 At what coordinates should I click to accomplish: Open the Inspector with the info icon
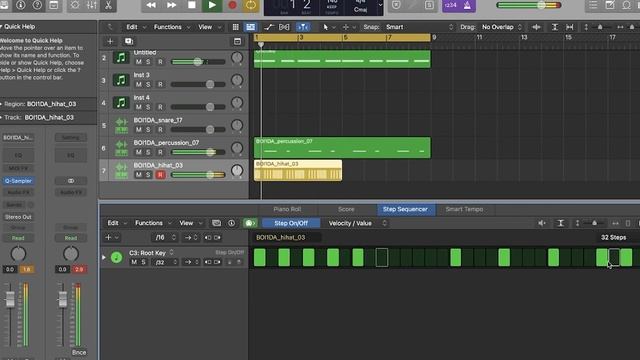click(20, 5)
